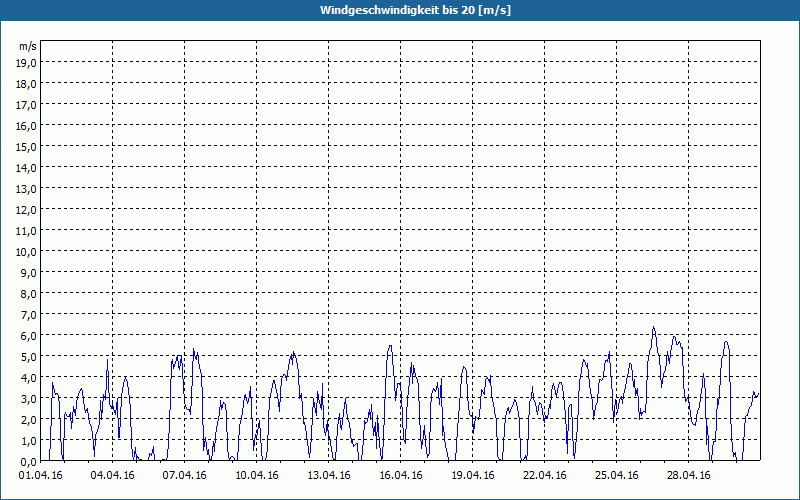Pick the 28.04.16 date label
The height and width of the screenshot is (500, 800).
click(689, 476)
